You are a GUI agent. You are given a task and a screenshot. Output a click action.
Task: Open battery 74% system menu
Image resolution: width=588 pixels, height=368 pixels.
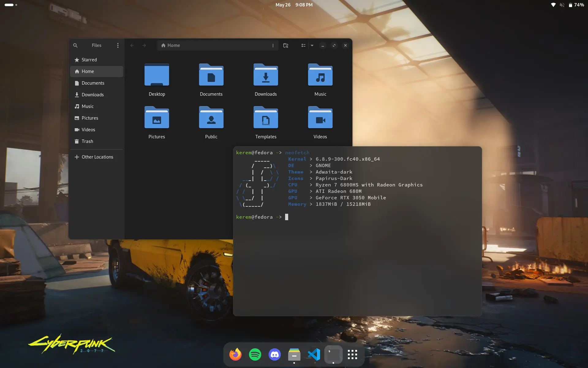click(576, 5)
